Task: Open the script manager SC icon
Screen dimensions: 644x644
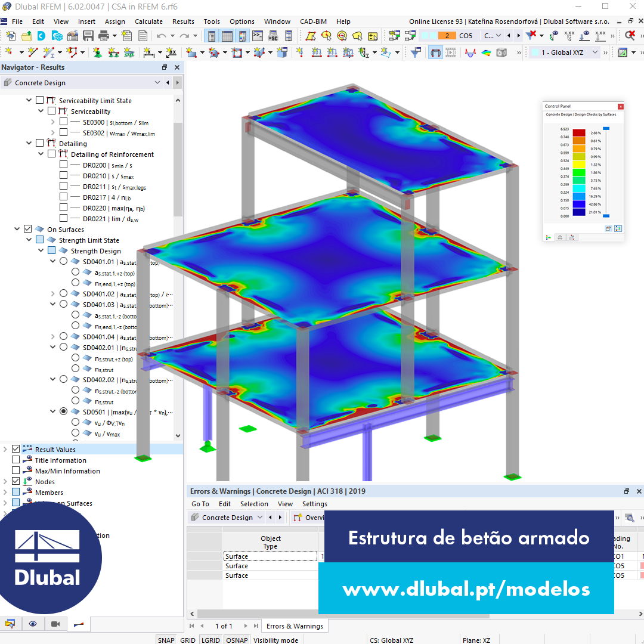Action: coord(273,36)
